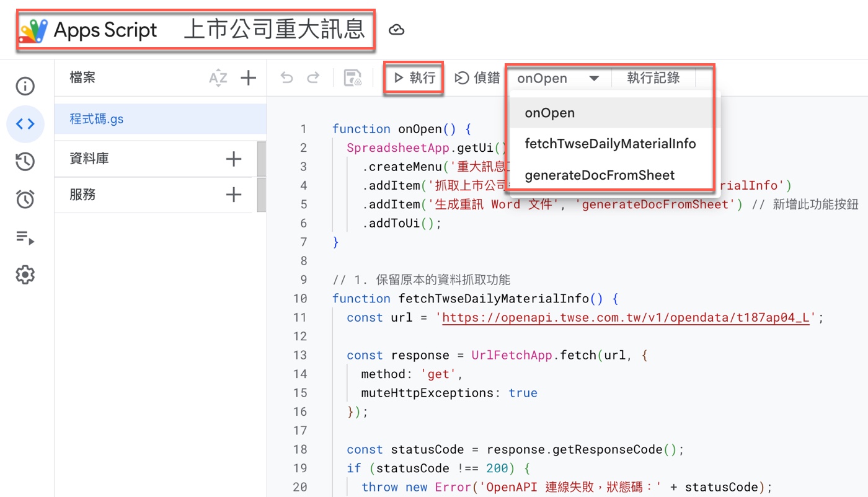Open the Editor code icon in sidebar

tap(25, 124)
